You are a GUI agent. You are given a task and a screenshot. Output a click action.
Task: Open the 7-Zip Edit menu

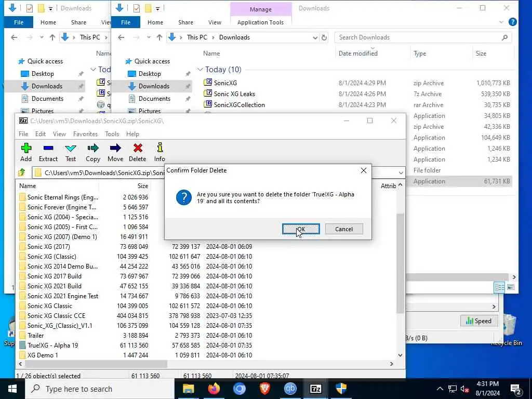point(41,134)
